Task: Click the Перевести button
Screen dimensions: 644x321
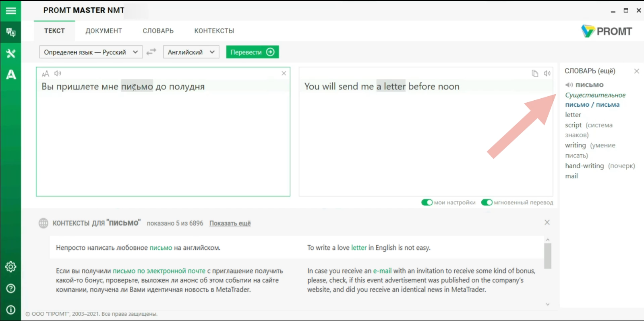Action: click(253, 52)
